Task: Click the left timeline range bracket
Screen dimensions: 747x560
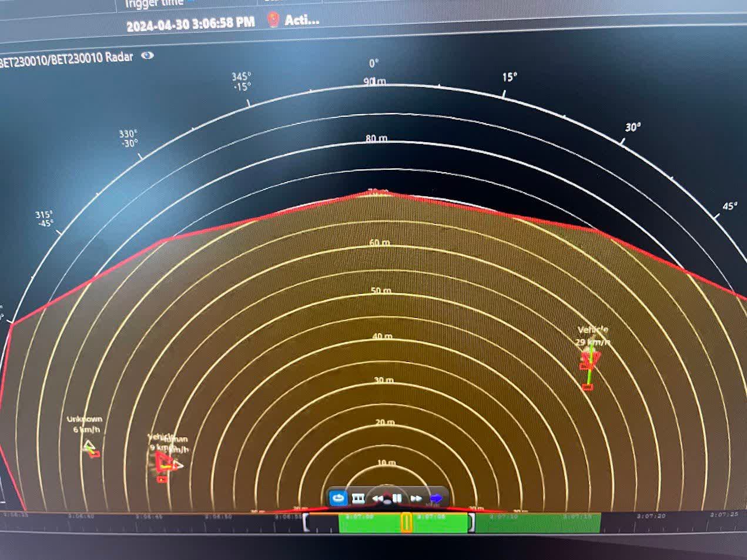Action: coord(306,522)
